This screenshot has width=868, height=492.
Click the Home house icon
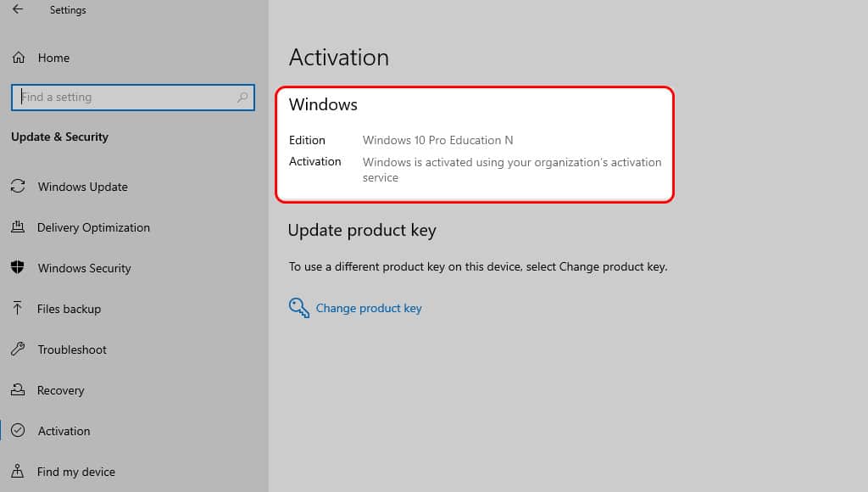coord(19,58)
